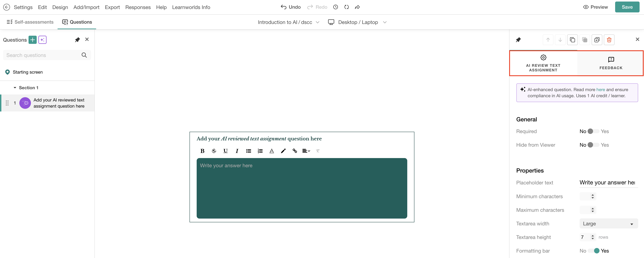
Task: Open Desktop / Laptop device dropdown
Action: [357, 22]
